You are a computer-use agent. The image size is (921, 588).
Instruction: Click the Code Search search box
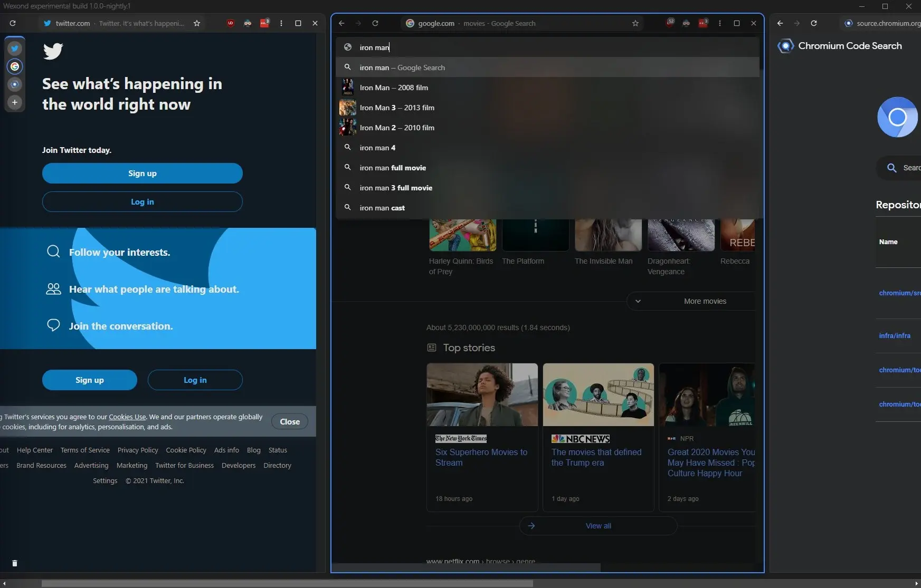point(899,168)
